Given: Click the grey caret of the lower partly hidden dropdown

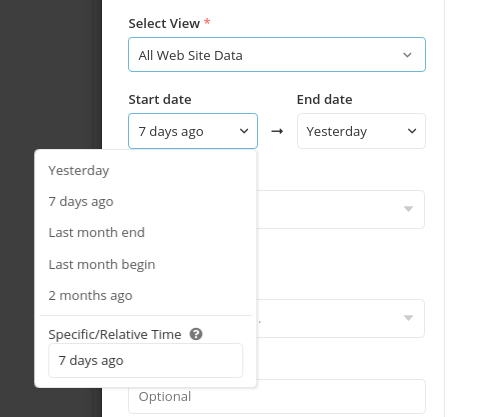Looking at the screenshot, I should 408,318.
